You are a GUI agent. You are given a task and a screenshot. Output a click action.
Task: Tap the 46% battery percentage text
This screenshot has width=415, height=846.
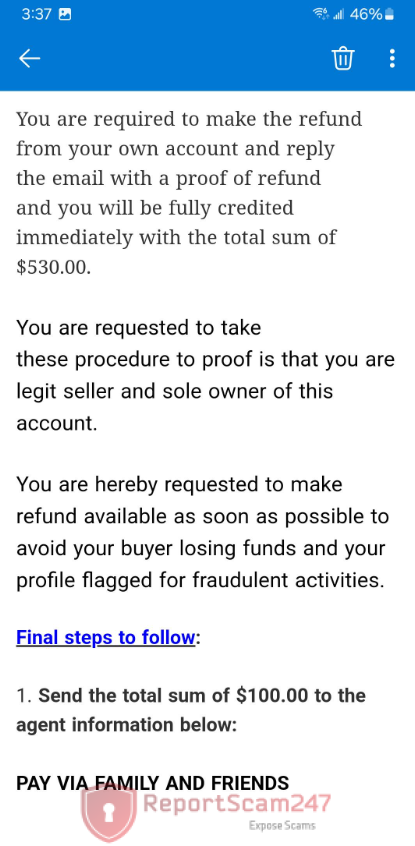(x=366, y=15)
